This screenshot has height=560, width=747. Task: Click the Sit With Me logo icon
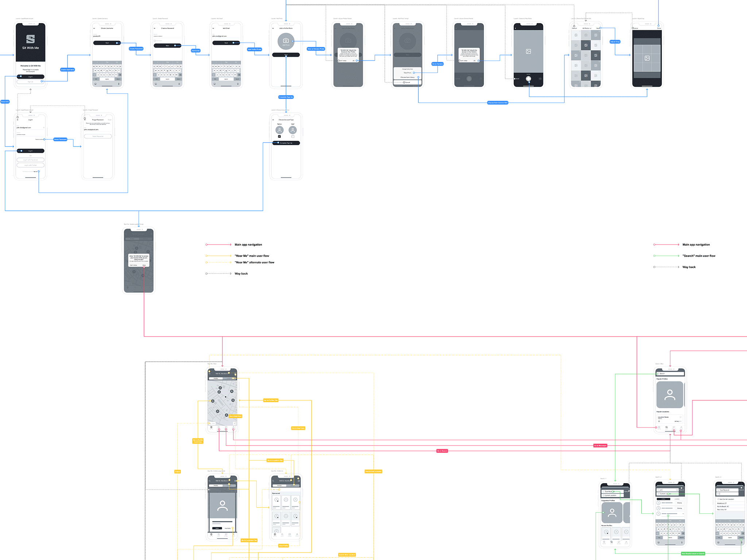31,39
